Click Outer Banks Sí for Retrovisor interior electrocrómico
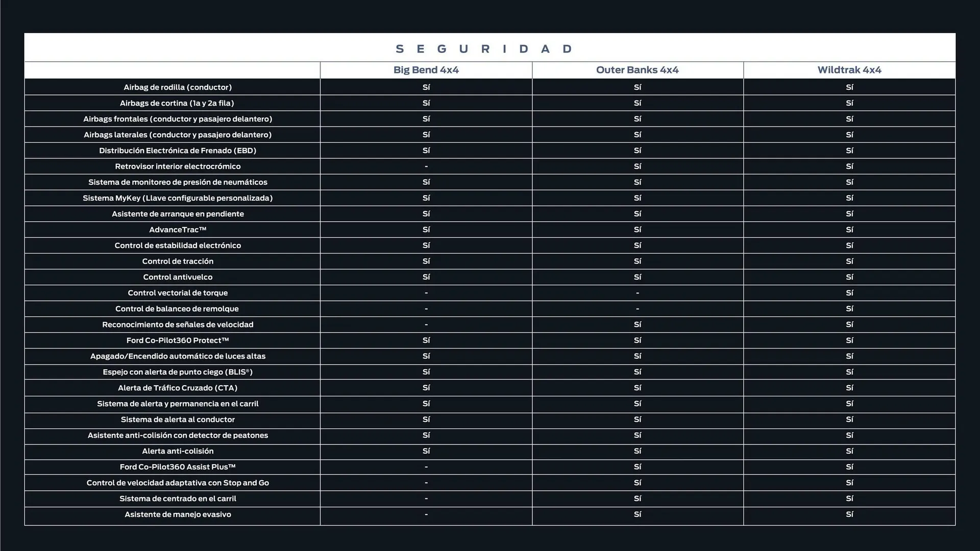Screen dimensions: 980x551 [x=638, y=166]
